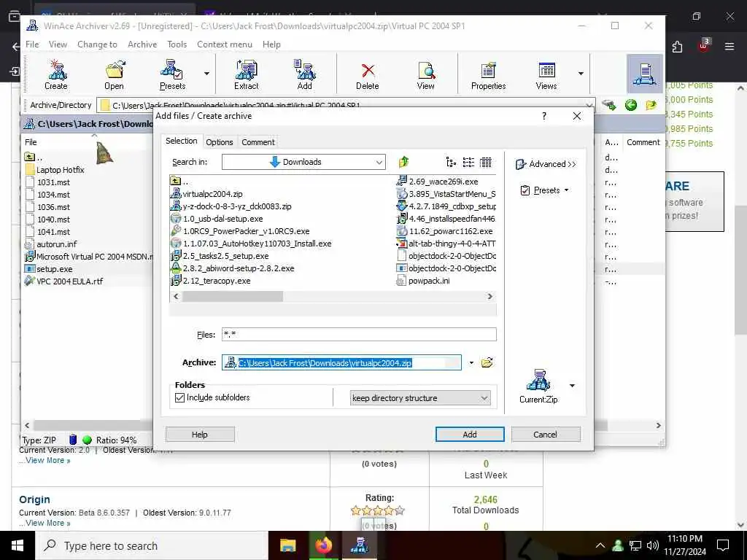
Task: Click the Archive path input field
Action: (x=341, y=363)
